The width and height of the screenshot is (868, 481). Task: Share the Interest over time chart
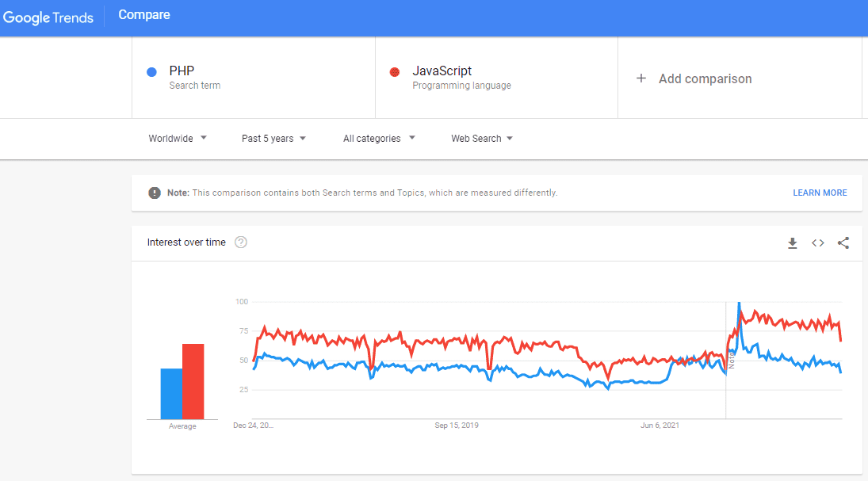[x=843, y=243]
